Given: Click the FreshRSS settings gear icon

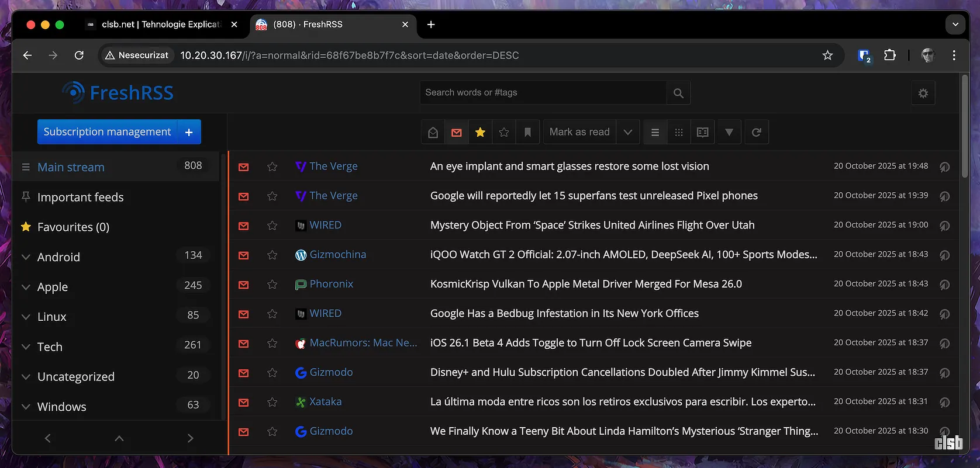Looking at the screenshot, I should [x=923, y=93].
